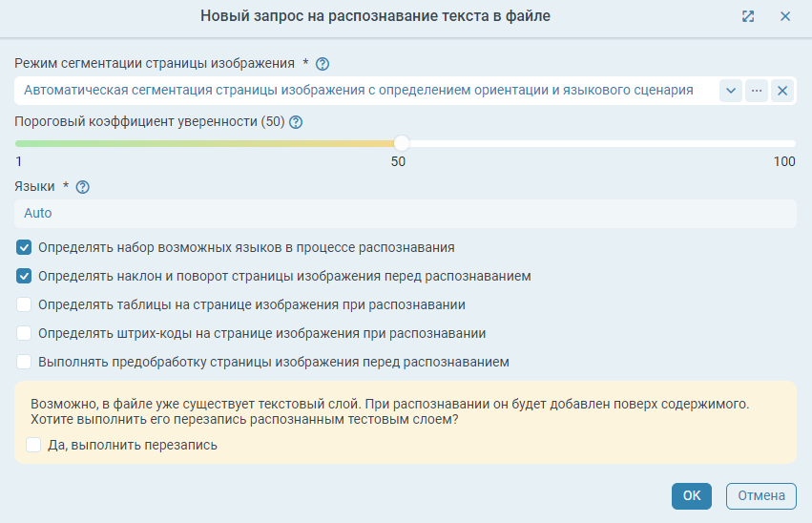Open help for confidence threshold coefficient

coord(296,122)
